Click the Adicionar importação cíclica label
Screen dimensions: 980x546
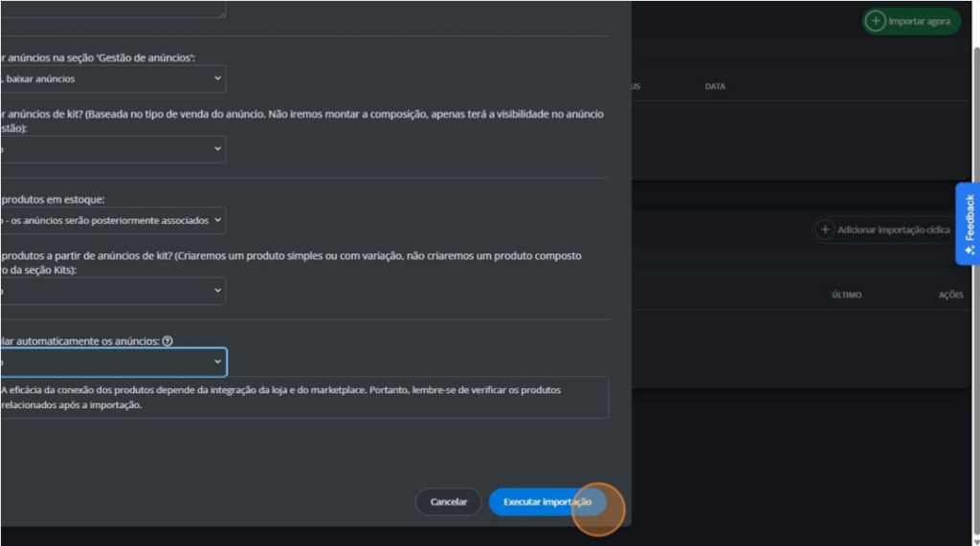pos(893,230)
